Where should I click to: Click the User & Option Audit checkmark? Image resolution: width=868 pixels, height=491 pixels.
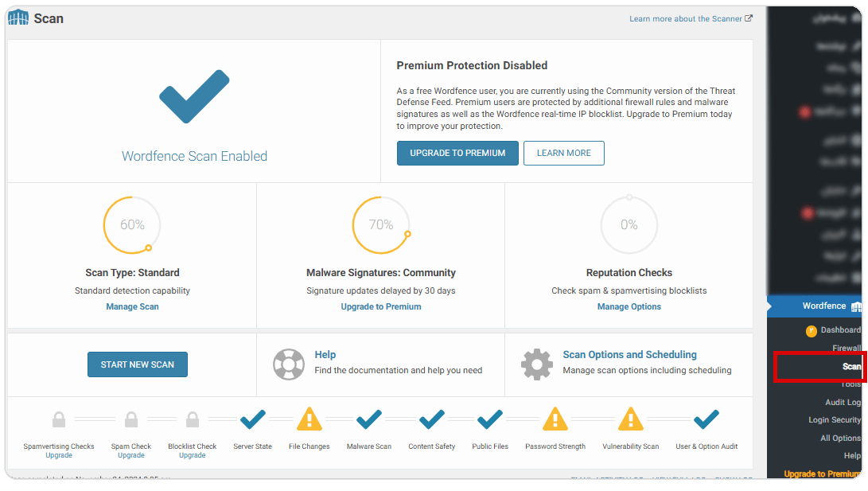pos(706,419)
